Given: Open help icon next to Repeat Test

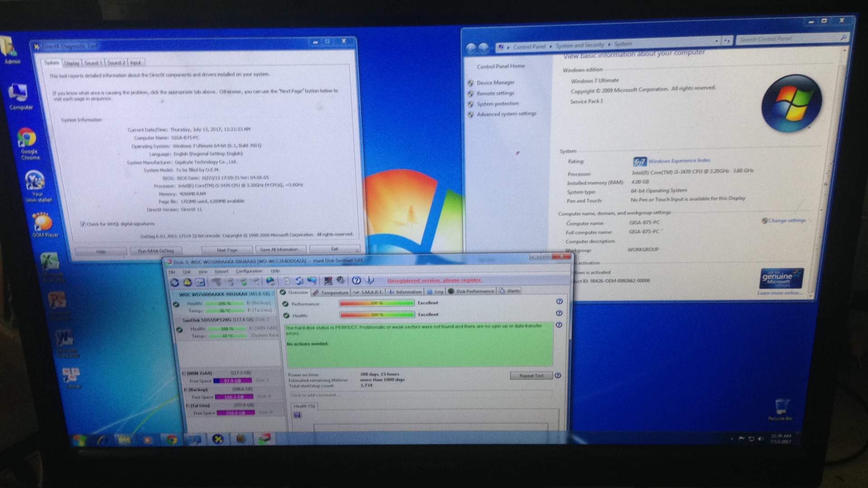Looking at the screenshot, I should (558, 375).
